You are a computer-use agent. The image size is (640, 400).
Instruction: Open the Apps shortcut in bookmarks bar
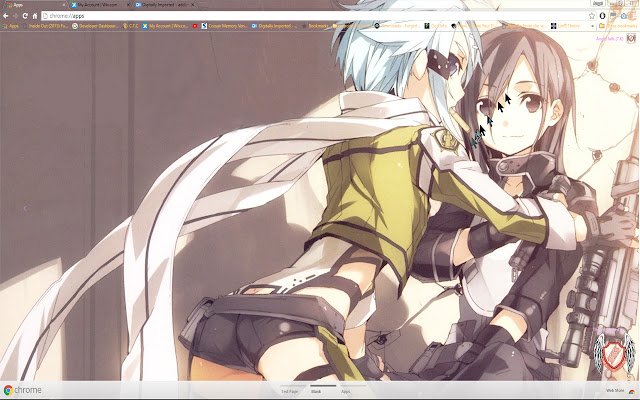point(10,26)
